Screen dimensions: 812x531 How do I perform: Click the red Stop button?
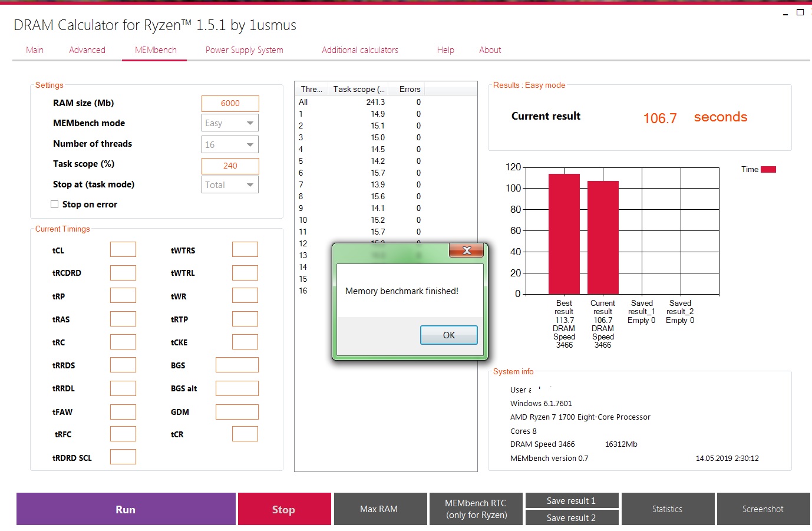click(x=283, y=509)
